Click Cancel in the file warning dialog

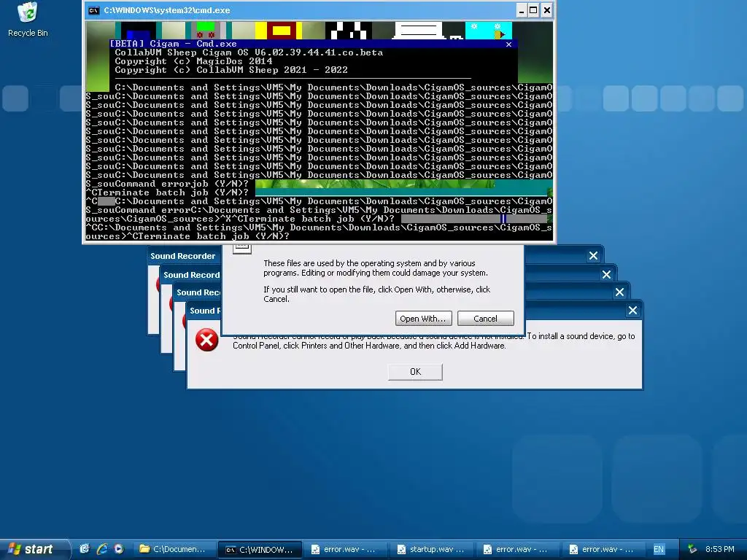coord(485,319)
